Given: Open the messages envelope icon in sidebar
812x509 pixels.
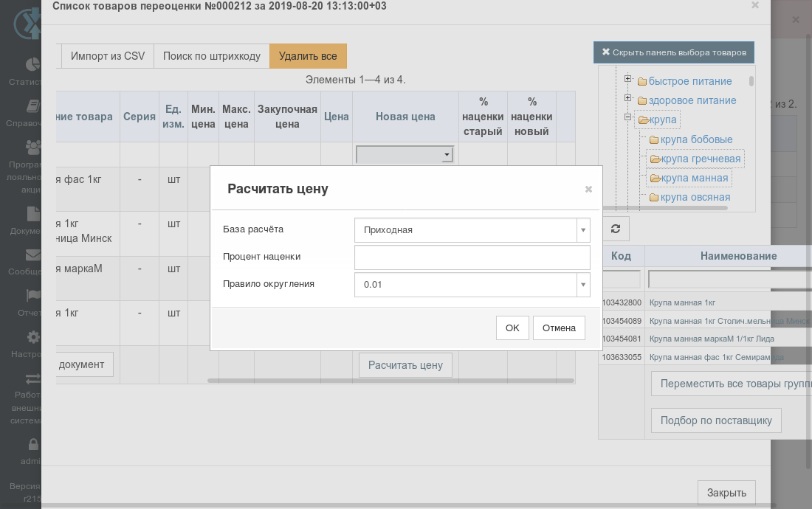Looking at the screenshot, I should (33, 254).
